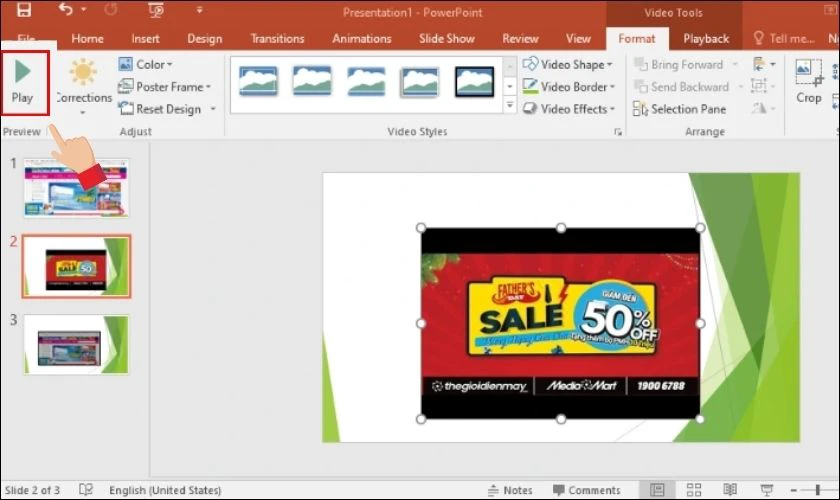Toggle the Comments pane in status bar
The width and height of the screenshot is (840, 500).
click(x=586, y=490)
